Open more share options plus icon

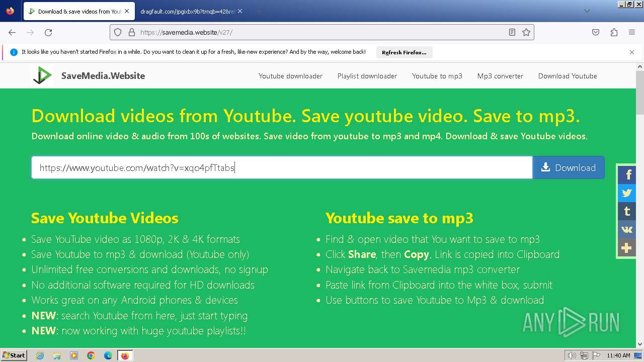[627, 248]
